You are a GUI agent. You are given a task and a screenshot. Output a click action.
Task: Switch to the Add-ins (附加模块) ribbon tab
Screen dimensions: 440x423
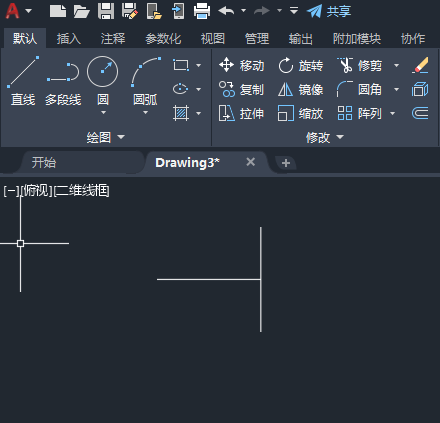pos(357,39)
